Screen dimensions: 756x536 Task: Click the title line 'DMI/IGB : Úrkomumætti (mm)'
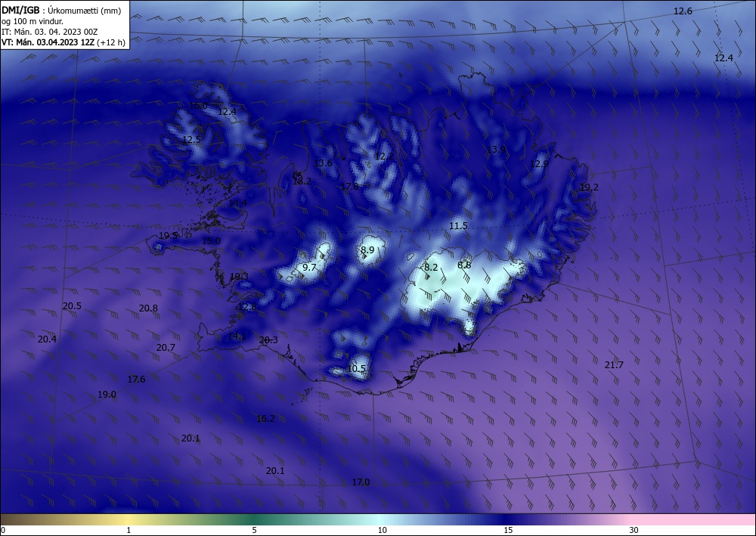tap(61, 11)
